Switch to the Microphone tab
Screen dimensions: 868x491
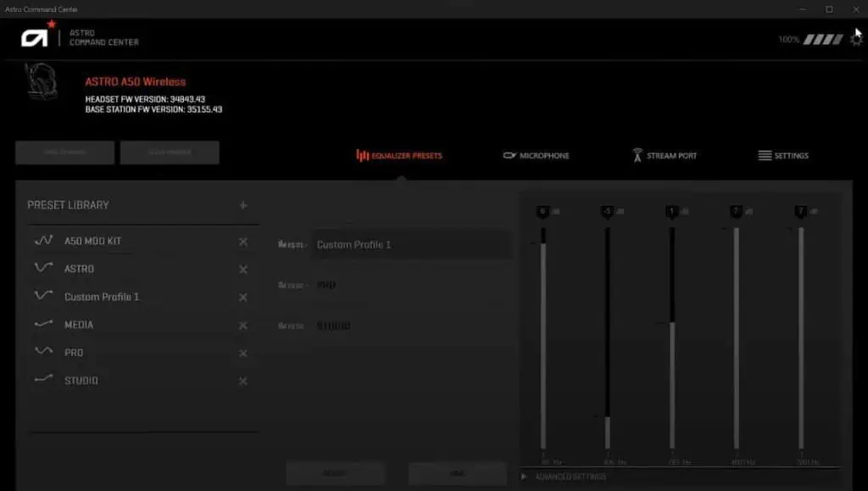(x=537, y=155)
